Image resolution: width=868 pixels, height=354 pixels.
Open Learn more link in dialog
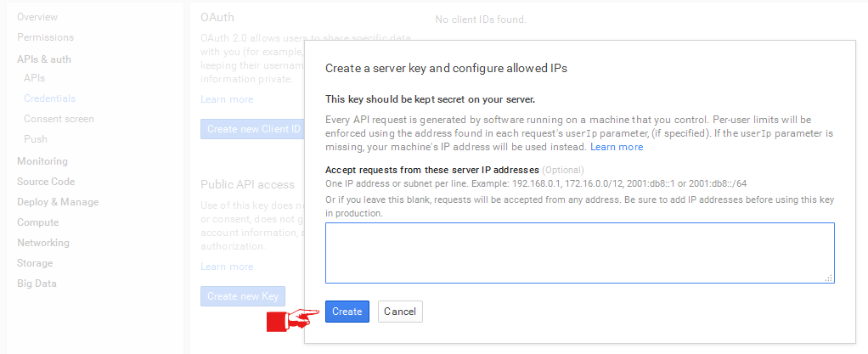pos(617,147)
